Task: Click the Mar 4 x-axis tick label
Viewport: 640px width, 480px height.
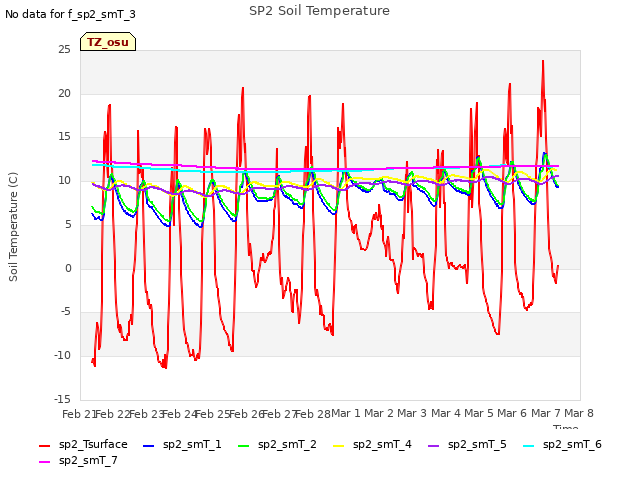Action: 446,413
